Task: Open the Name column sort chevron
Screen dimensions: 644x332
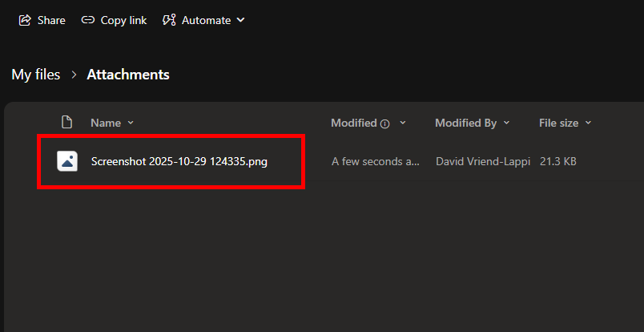Action: [131, 123]
